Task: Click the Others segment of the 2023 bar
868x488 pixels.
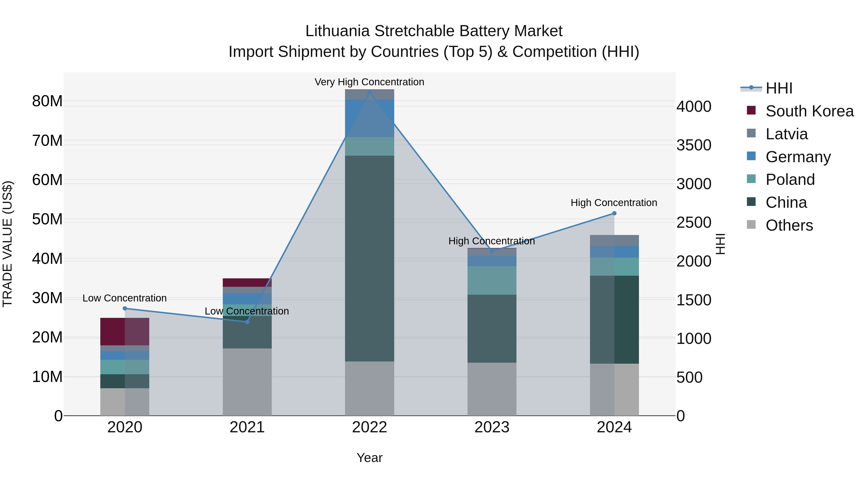Action: click(492, 389)
